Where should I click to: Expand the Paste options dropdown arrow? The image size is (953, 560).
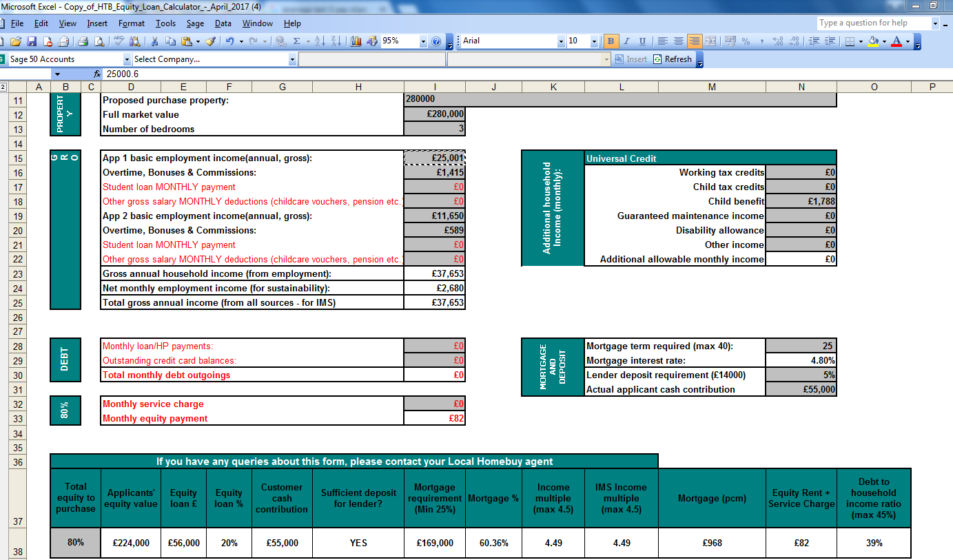[x=198, y=41]
